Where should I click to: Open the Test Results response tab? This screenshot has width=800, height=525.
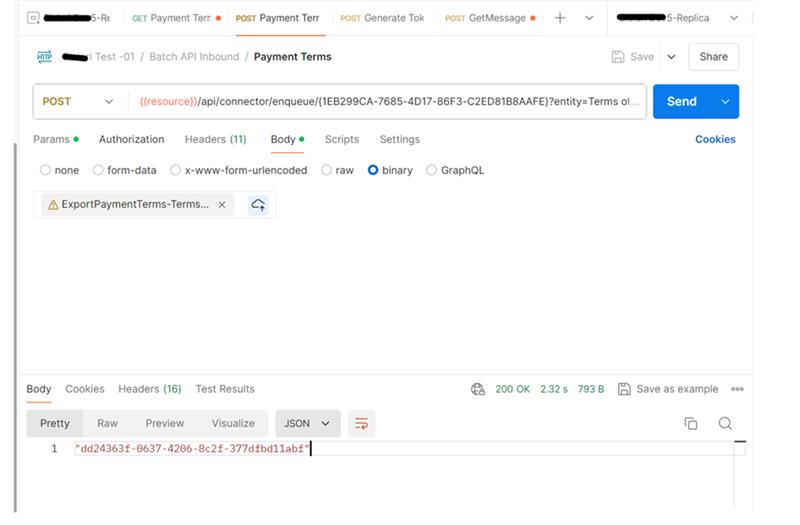click(225, 389)
